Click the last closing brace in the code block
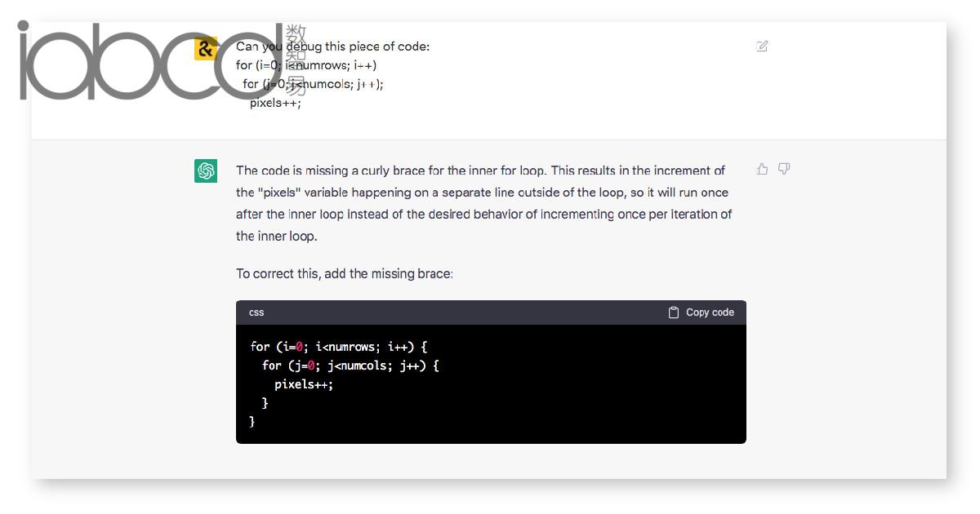This screenshot has width=980, height=514. pyautogui.click(x=252, y=422)
